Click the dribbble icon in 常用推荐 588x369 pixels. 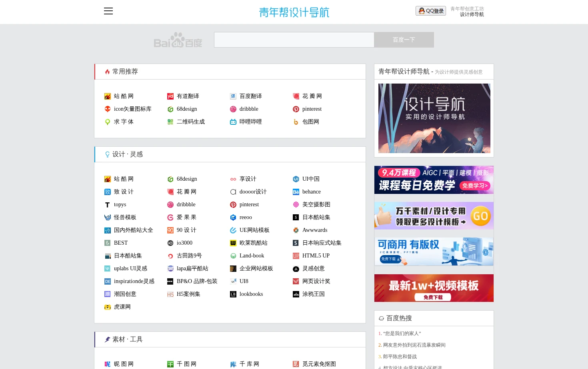233,109
